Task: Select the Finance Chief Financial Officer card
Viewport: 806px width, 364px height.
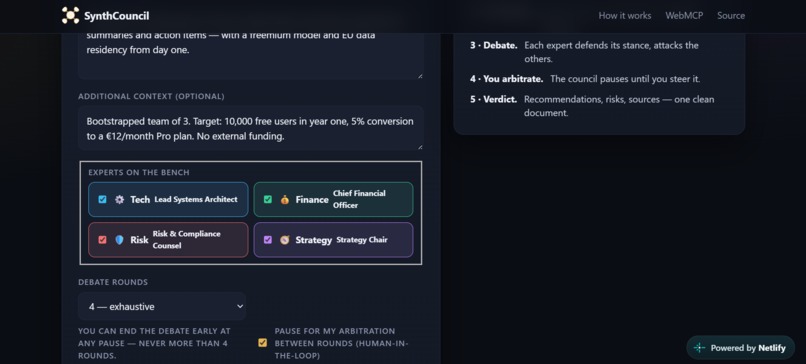Action: 333,199
